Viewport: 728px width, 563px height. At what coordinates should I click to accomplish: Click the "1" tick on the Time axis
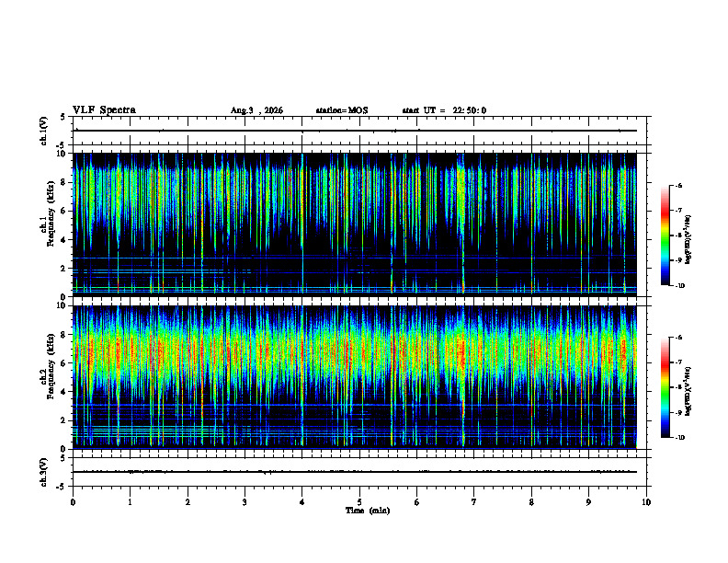pyautogui.click(x=131, y=502)
